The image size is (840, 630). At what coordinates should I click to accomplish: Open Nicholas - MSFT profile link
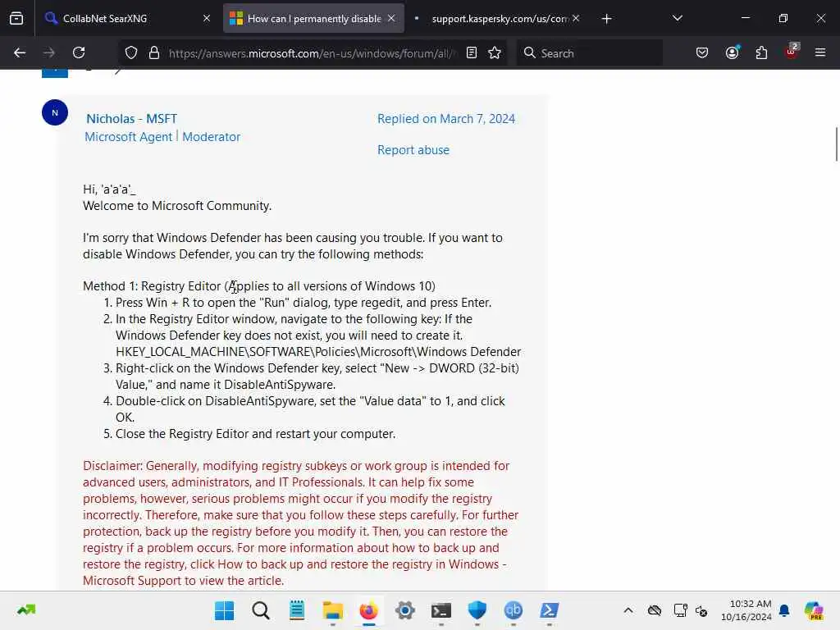[132, 118]
